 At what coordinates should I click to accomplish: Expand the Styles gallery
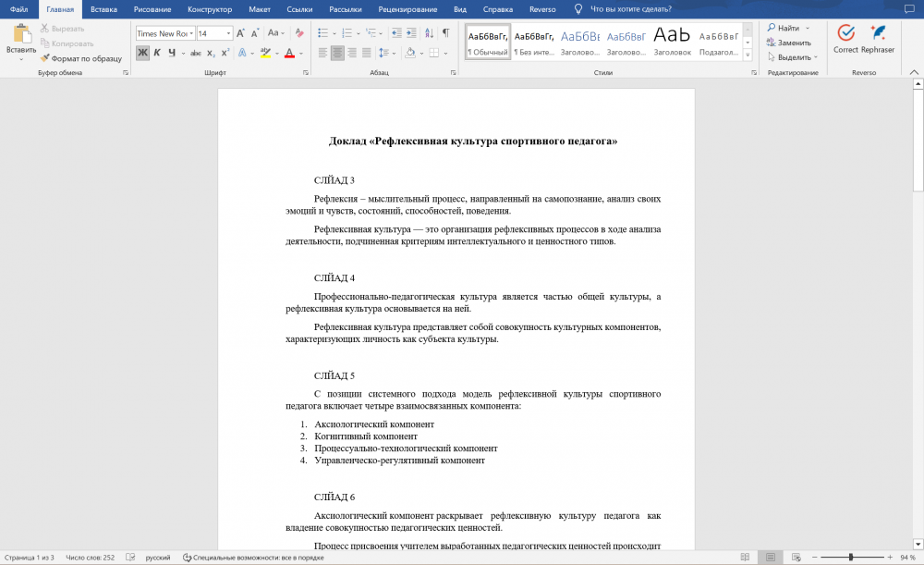[748, 55]
